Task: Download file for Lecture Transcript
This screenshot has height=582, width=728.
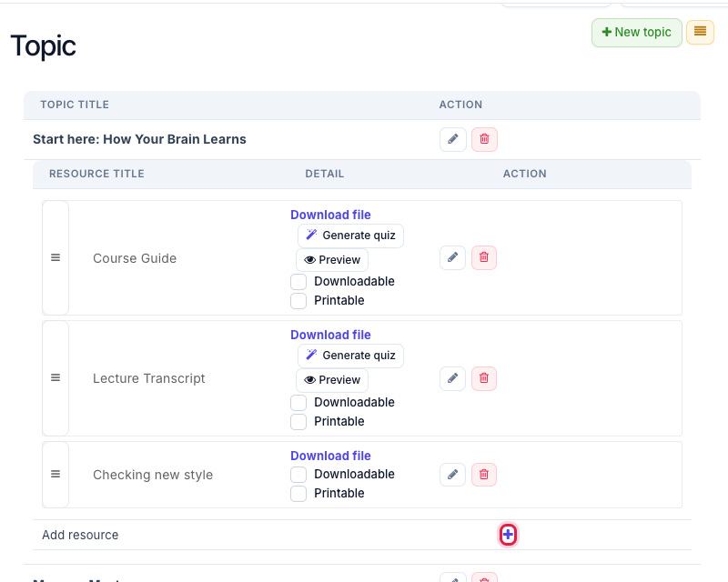Action: point(330,335)
